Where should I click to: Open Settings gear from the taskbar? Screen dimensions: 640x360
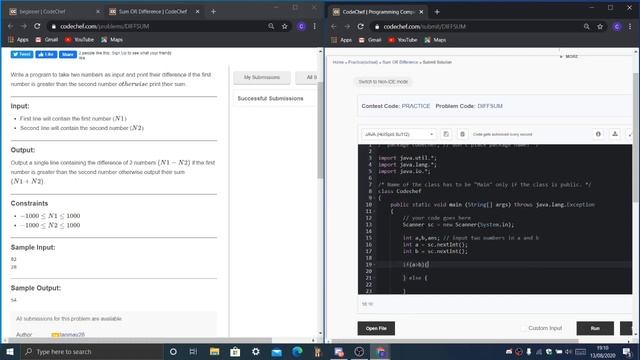(x=256, y=351)
